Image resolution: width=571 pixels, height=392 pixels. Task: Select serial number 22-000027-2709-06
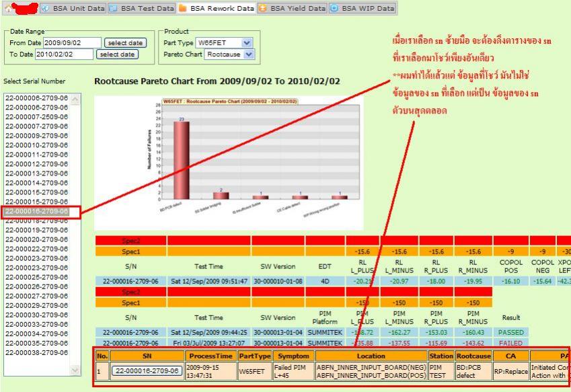37,297
